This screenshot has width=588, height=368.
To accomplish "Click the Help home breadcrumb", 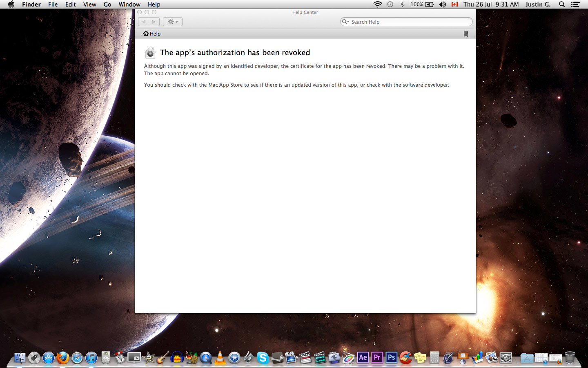I will (x=152, y=34).
